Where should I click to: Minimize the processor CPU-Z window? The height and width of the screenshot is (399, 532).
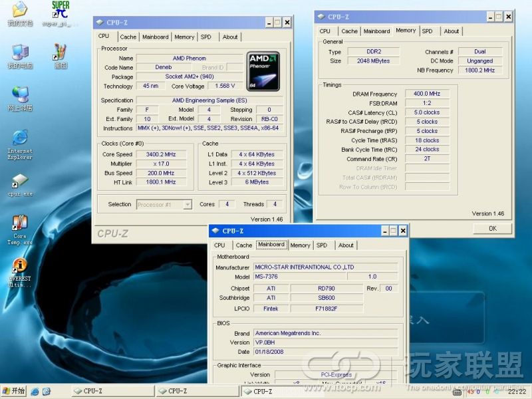click(269, 23)
